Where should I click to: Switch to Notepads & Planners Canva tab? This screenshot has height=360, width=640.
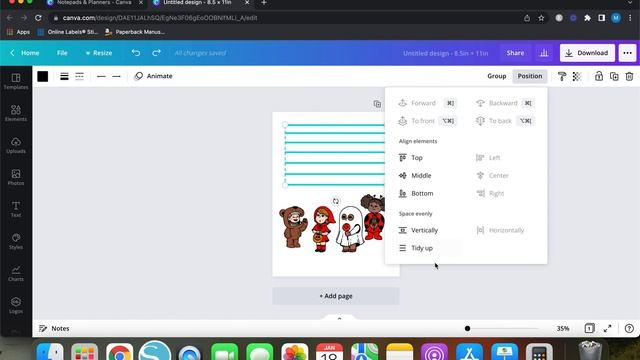tap(94, 3)
